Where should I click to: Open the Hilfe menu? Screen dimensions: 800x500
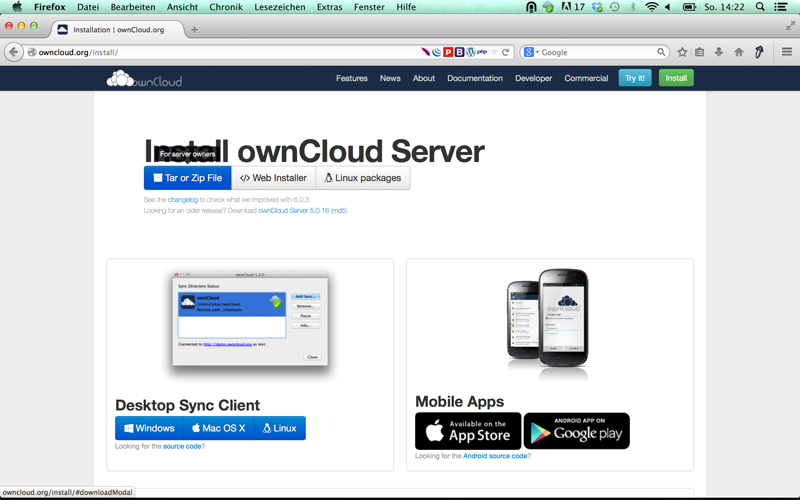(x=406, y=7)
